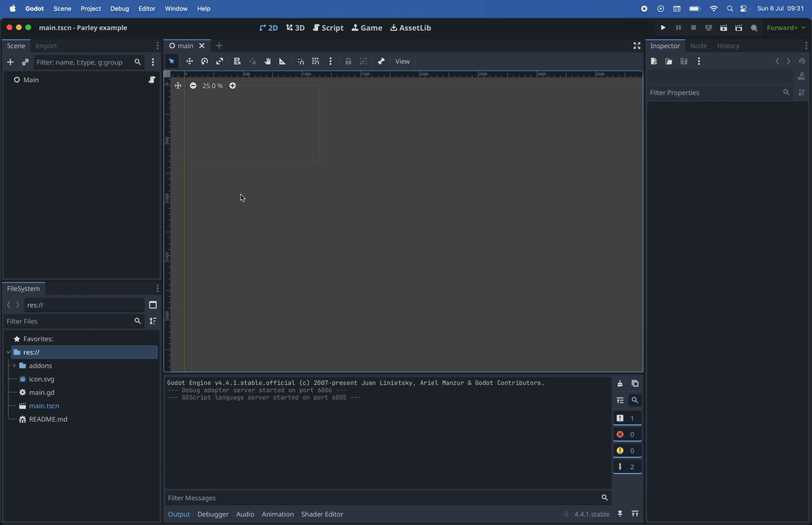Switch to the Script workspace
The image size is (812, 525).
[x=329, y=28]
